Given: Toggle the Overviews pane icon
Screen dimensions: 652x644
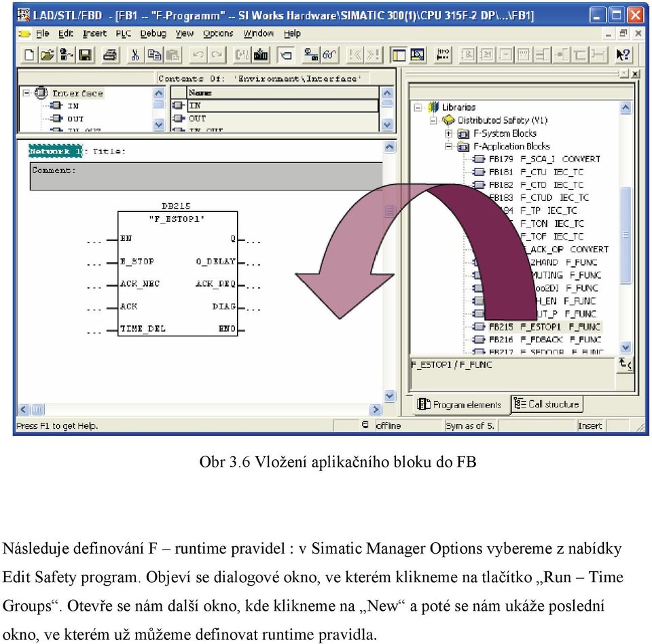Looking at the screenshot, I should pos(399,55).
